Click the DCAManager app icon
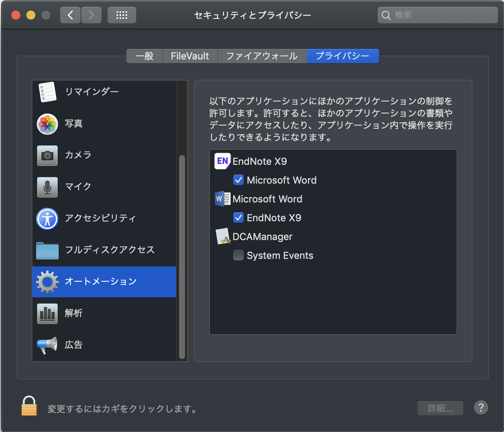This screenshot has height=432, width=504. tap(223, 236)
